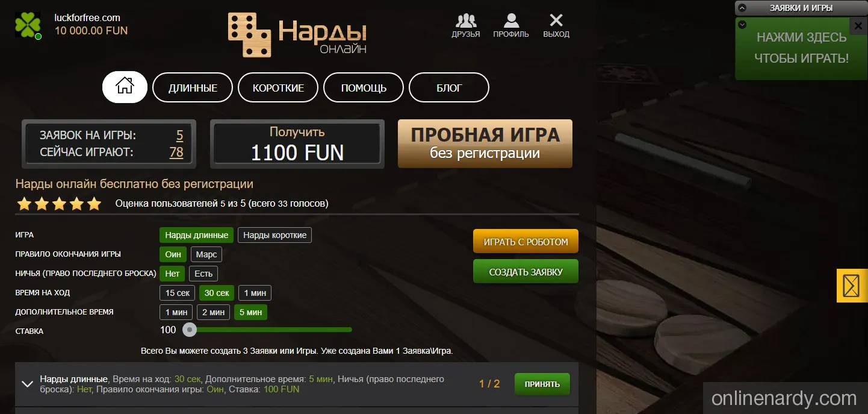The width and height of the screenshot is (868, 414).
Task: Switch to the ДЛИННЫЕ tab
Action: 192,87
